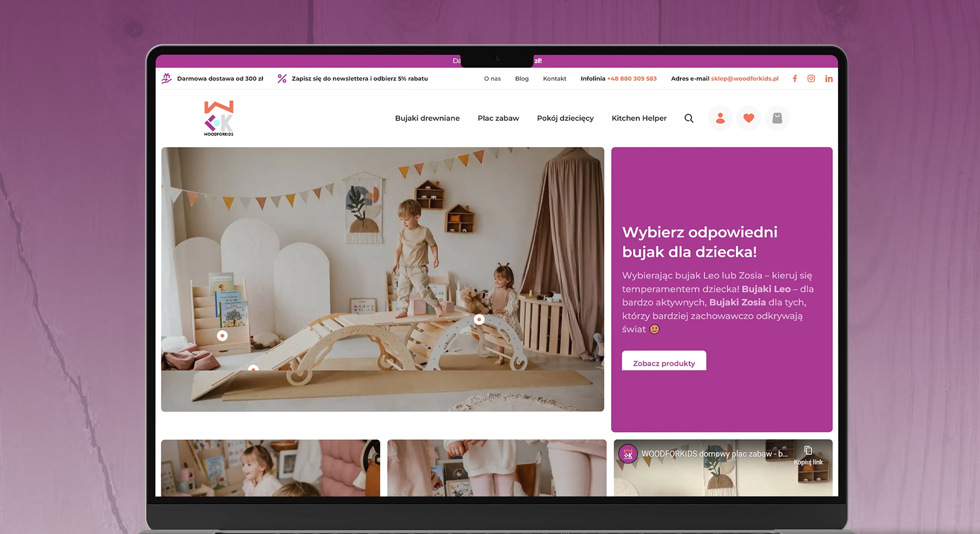Click the hotspot marker on the rocker arch

coord(479,320)
